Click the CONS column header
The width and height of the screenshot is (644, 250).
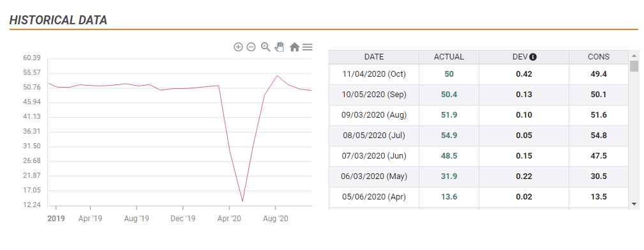tap(599, 57)
